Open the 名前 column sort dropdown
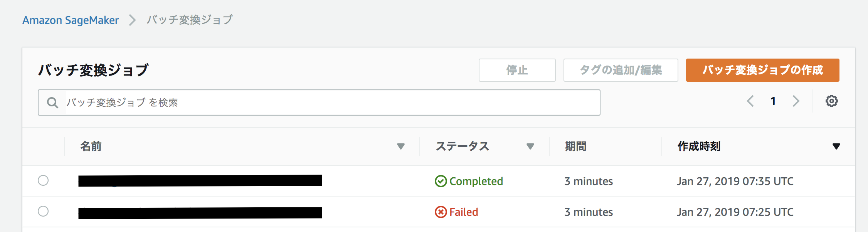 pyautogui.click(x=401, y=146)
